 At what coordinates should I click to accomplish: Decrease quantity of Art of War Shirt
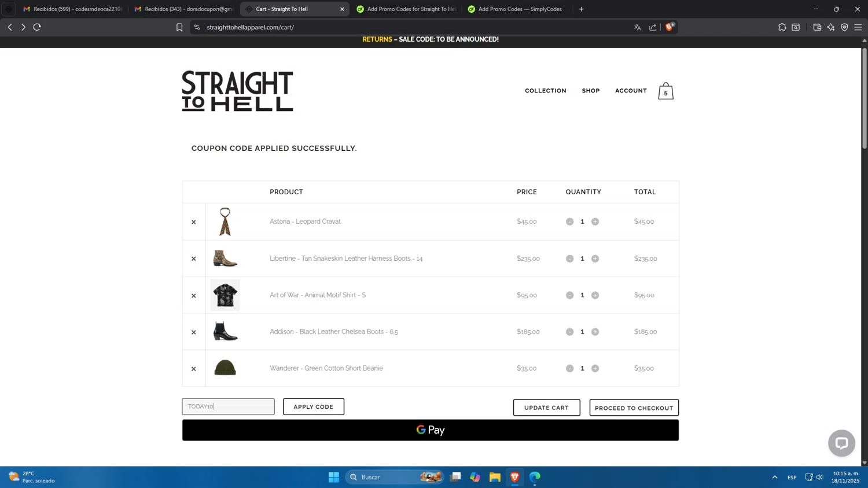(x=570, y=295)
